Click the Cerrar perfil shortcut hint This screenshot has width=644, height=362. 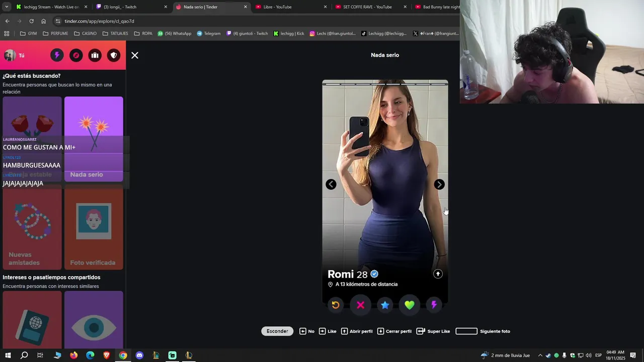point(394,331)
